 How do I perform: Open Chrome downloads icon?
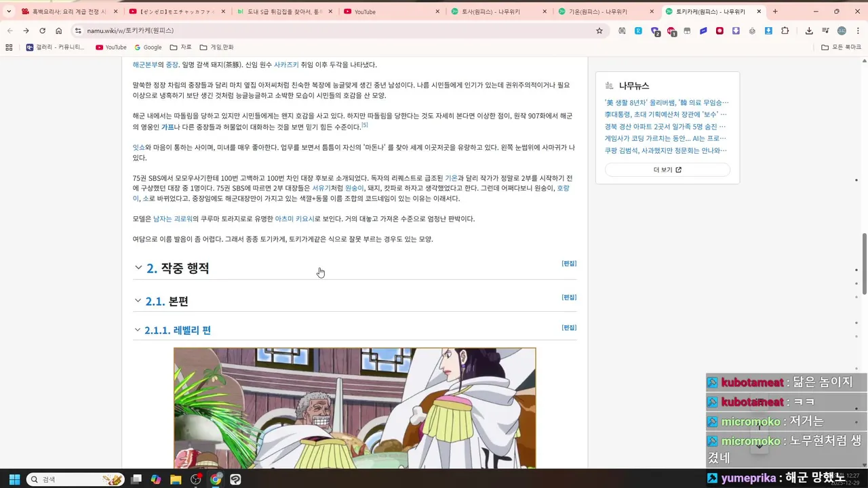pyautogui.click(x=809, y=30)
